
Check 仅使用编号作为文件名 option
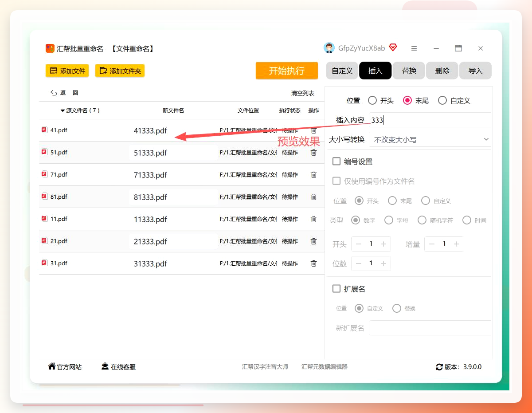click(x=336, y=181)
